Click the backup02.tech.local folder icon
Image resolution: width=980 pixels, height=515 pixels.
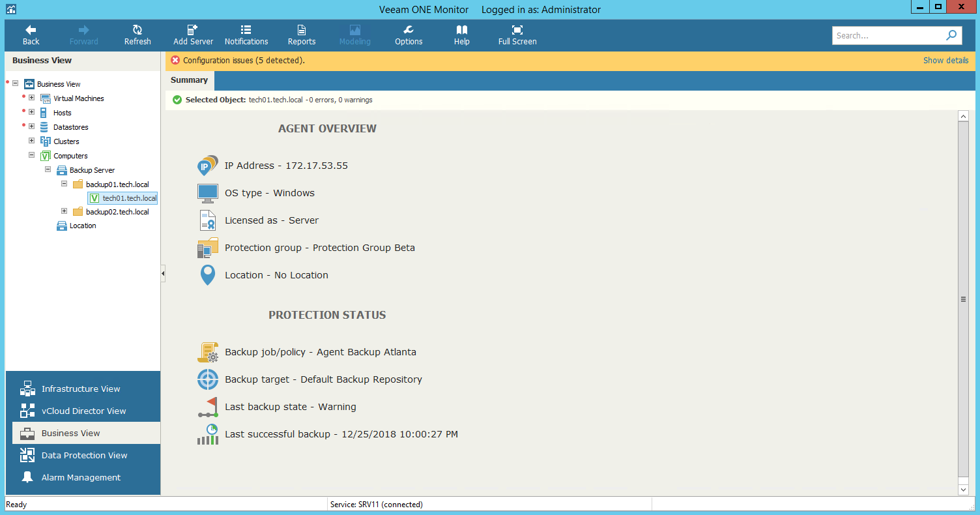78,212
